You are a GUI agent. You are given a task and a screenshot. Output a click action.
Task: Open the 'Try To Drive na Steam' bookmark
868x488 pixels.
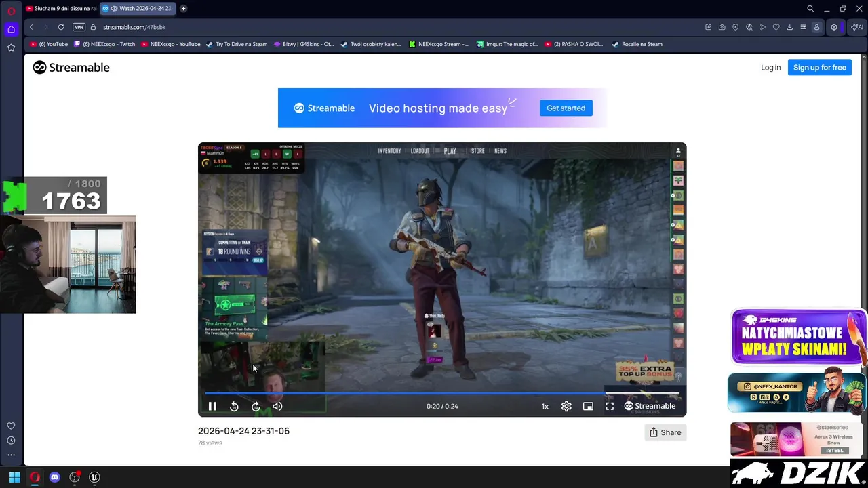237,44
